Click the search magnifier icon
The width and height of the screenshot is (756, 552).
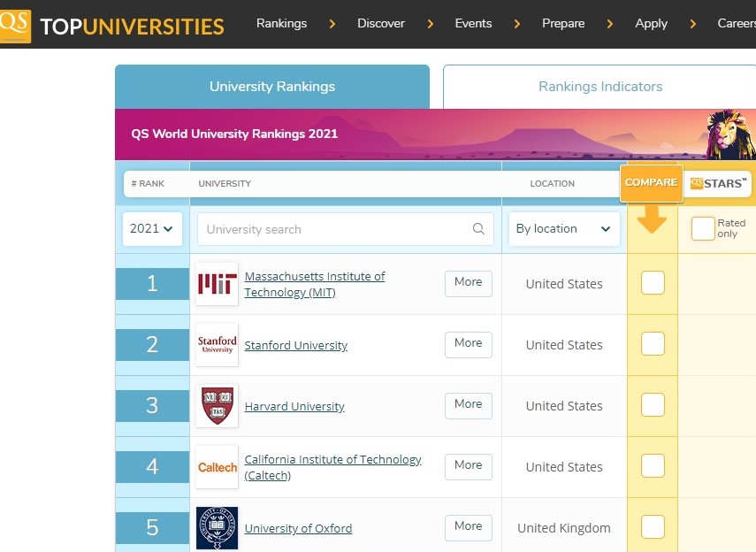478,229
